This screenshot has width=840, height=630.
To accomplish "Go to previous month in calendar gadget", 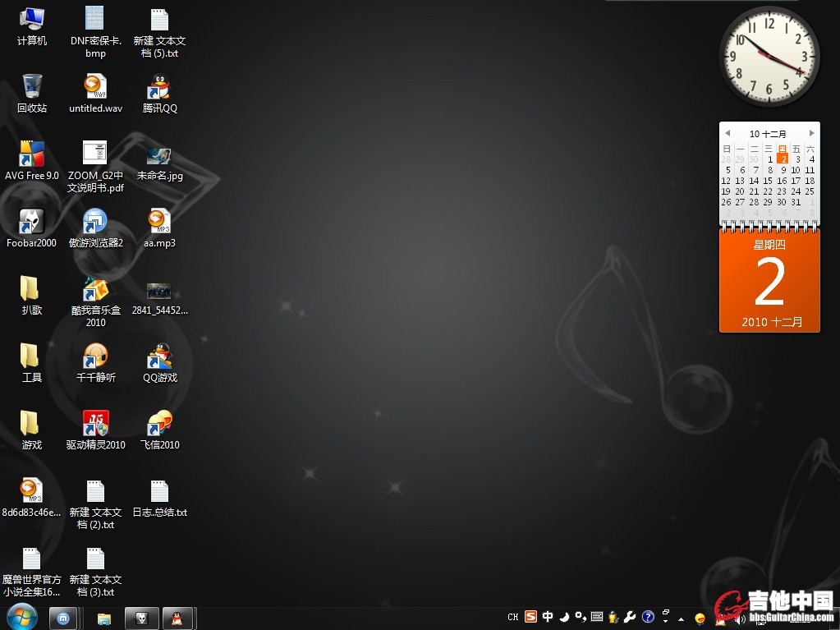I will [x=727, y=133].
